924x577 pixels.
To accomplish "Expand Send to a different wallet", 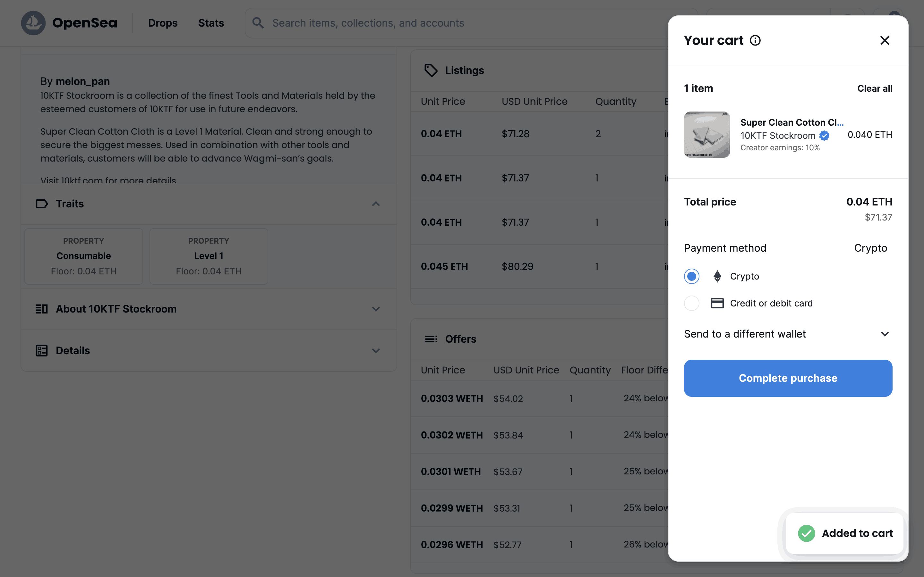I will (884, 334).
